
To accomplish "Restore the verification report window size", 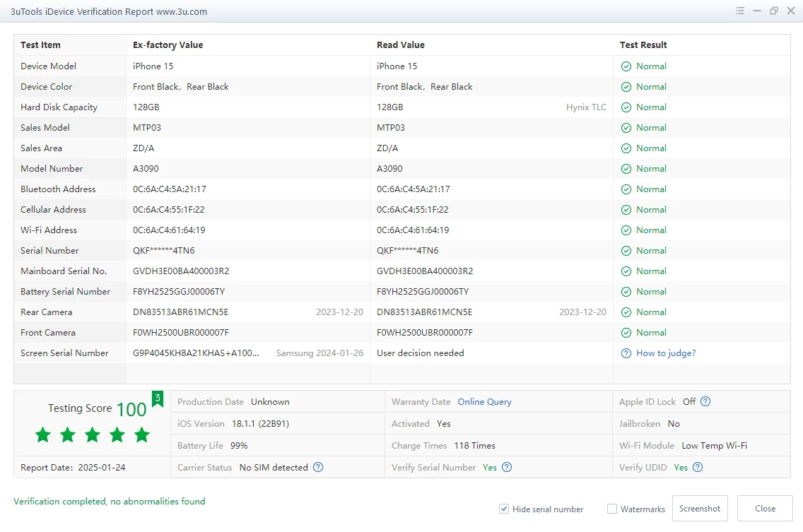I will click(x=774, y=11).
